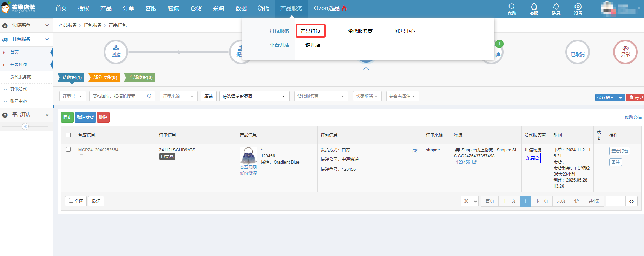The height and width of the screenshot is (256, 644).
Task: Toggle the 全选 checkbox at table bottom
Action: pos(71,201)
